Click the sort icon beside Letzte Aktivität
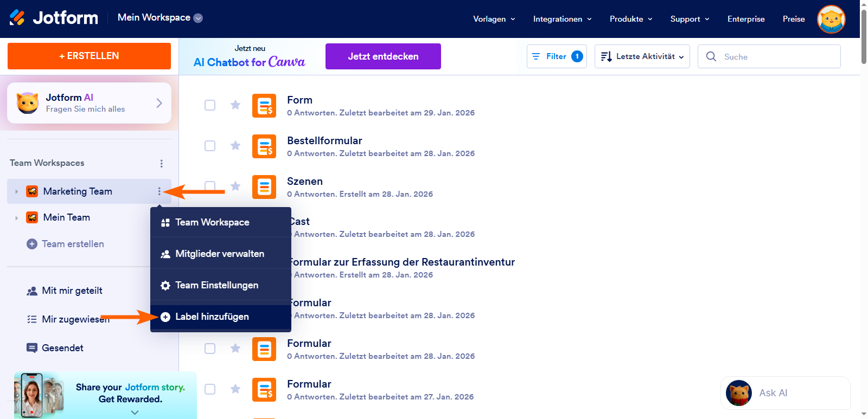868x419 pixels. 607,56
